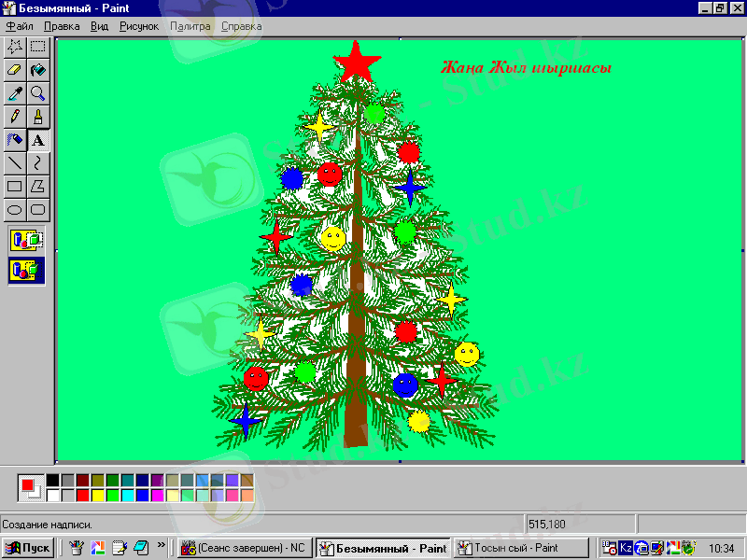The image size is (747, 560).
Task: Switch to the Pencil tool
Action: (x=15, y=117)
